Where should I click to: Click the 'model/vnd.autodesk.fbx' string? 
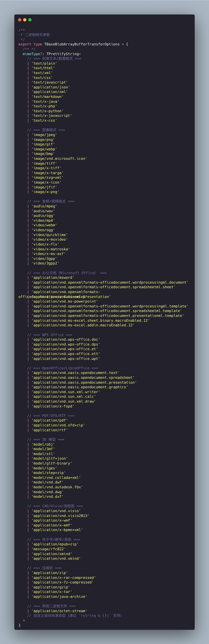(x=57, y=487)
